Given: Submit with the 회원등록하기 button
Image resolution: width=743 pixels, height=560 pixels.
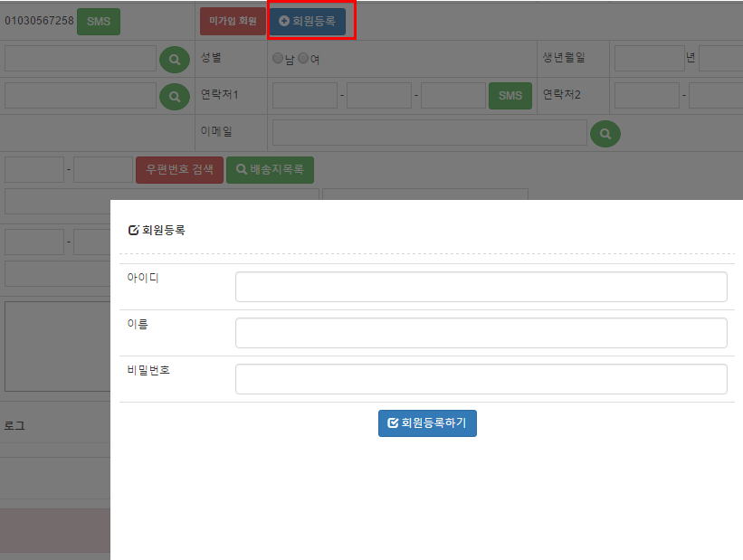Looking at the screenshot, I should (x=427, y=422).
